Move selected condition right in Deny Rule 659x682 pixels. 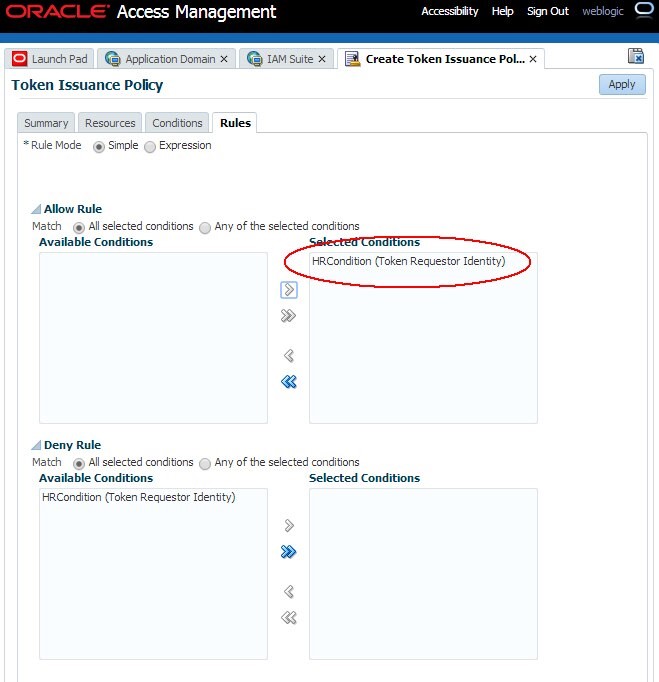pos(289,525)
